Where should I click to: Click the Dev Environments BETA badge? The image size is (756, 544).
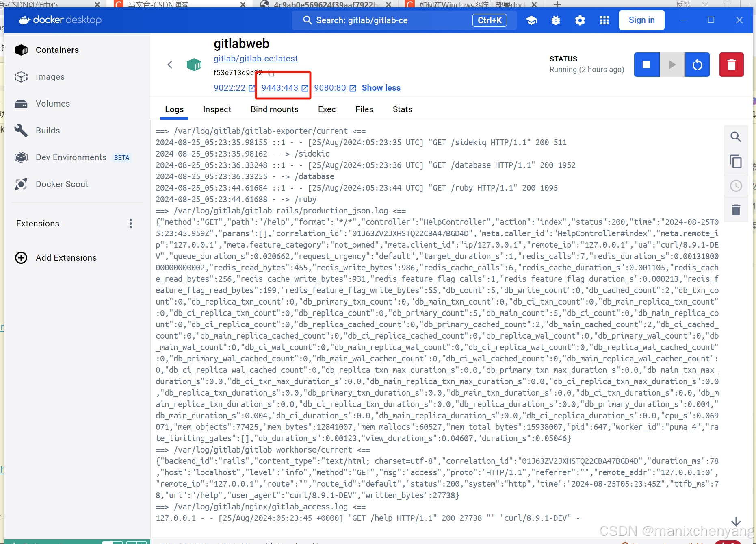[121, 158]
